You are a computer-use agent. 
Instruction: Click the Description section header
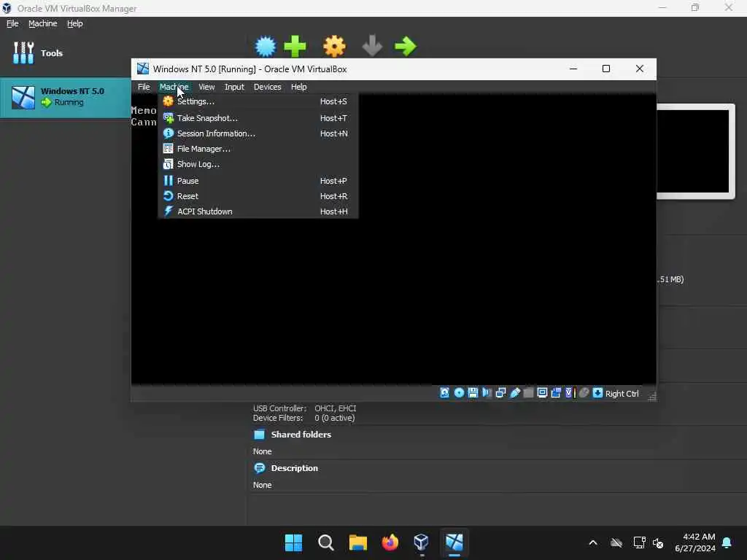[295, 468]
